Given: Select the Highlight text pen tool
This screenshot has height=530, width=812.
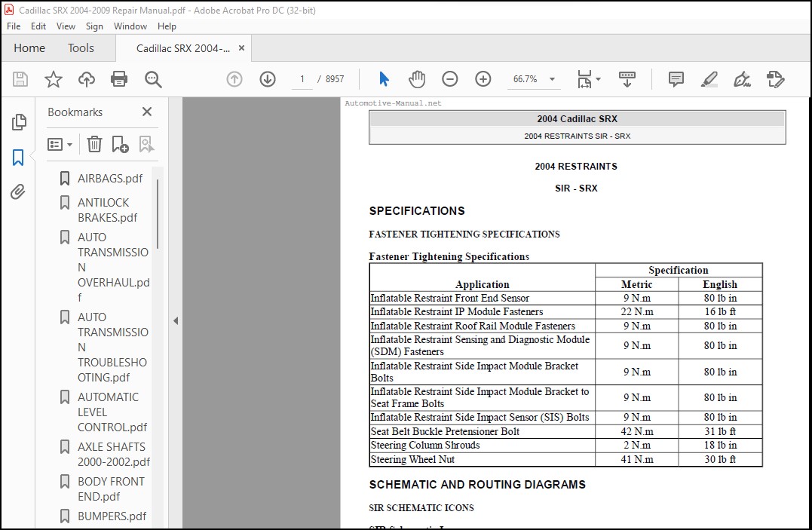Looking at the screenshot, I should coord(709,79).
